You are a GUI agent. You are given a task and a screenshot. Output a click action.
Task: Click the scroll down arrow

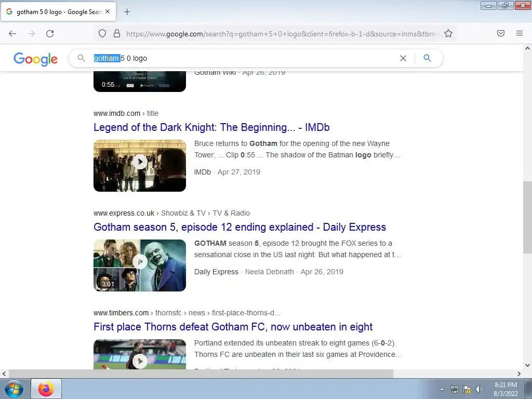click(x=527, y=365)
